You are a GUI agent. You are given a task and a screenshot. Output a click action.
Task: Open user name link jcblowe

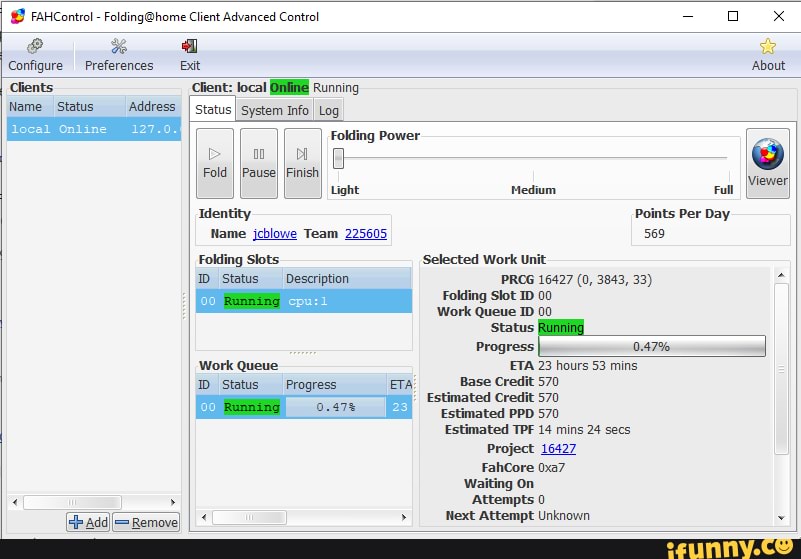[275, 234]
